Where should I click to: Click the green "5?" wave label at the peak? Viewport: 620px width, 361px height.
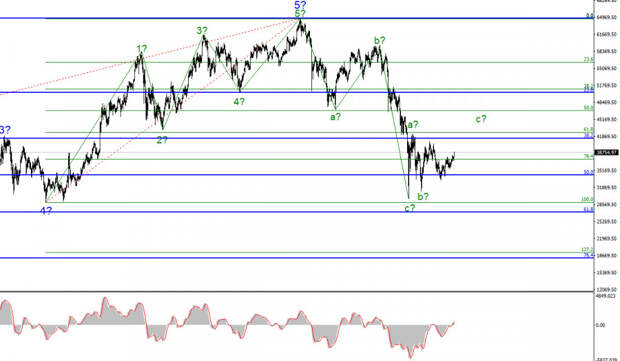(300, 14)
